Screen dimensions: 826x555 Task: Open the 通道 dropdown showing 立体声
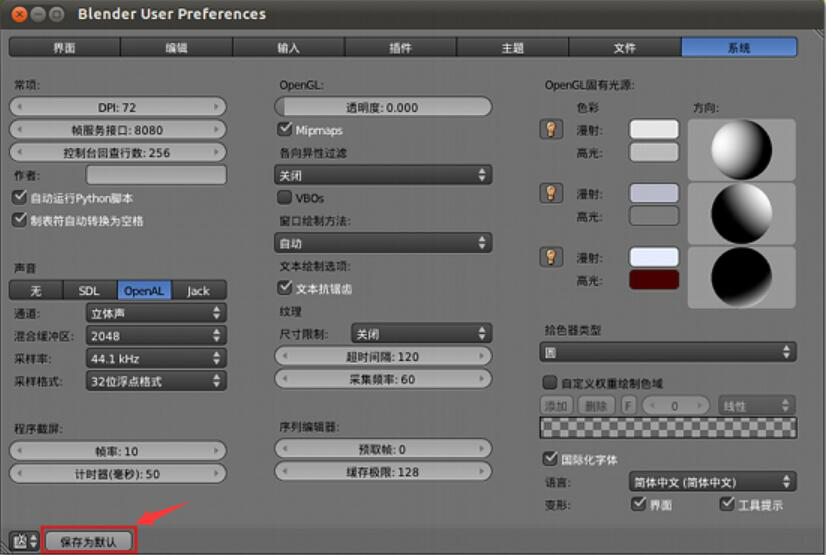point(156,313)
